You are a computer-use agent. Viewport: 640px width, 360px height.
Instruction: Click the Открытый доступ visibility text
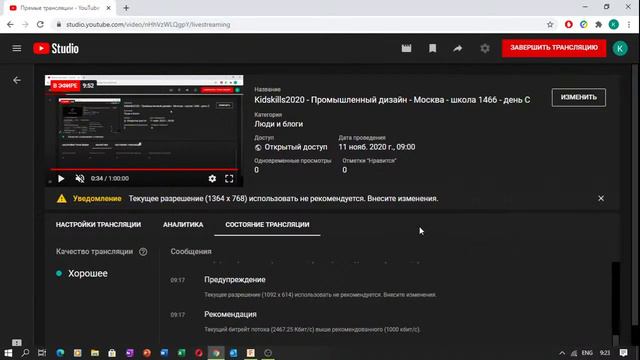[296, 147]
